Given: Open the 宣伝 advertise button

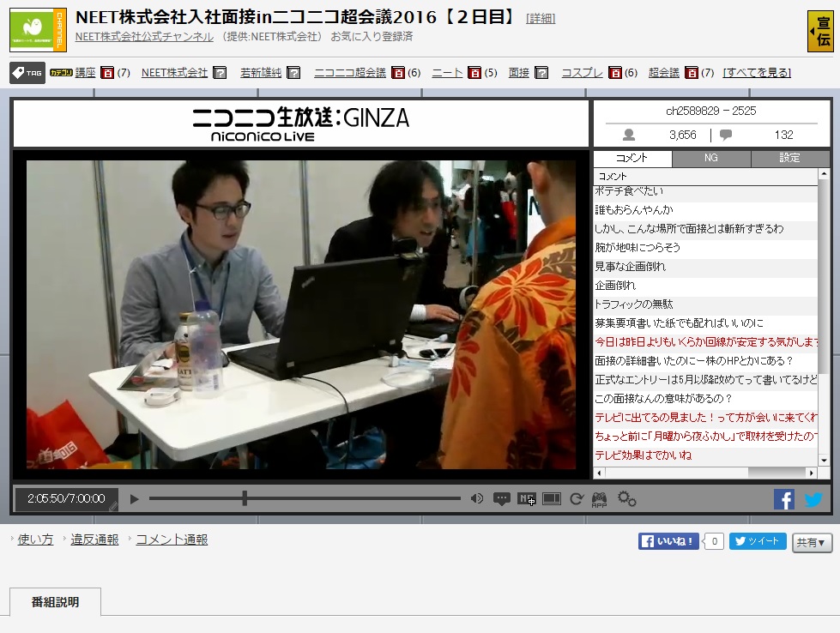Looking at the screenshot, I should pos(820,31).
